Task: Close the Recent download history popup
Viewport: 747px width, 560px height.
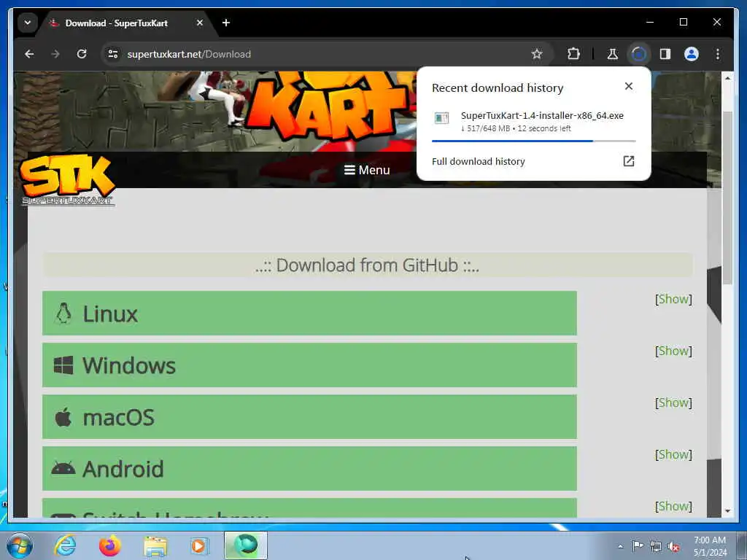Action: (629, 86)
